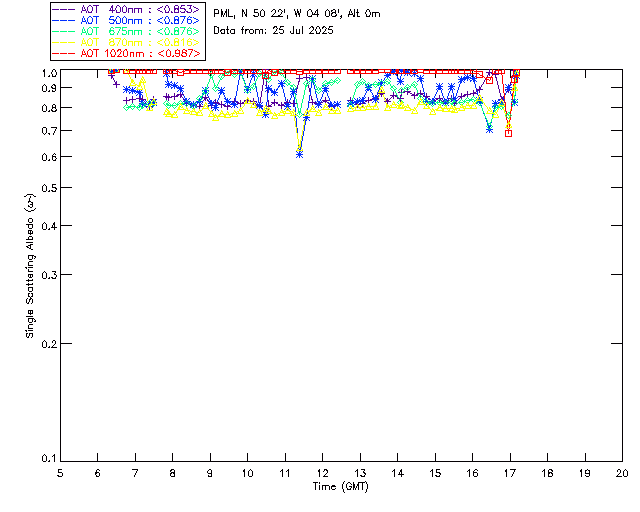
Task: Click the y-axis tick label 0.4
Action: point(49,226)
